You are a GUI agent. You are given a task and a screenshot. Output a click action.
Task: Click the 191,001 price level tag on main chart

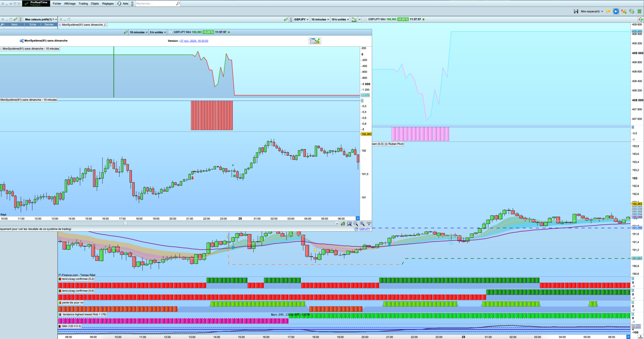pyautogui.click(x=637, y=258)
